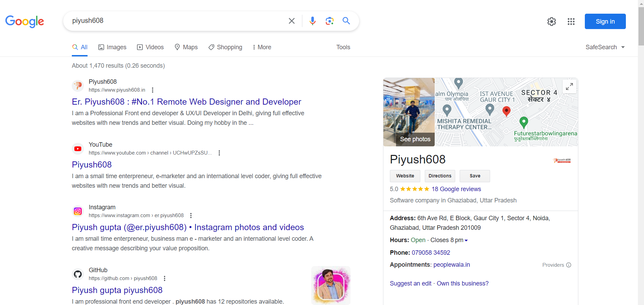This screenshot has width=644, height=305.
Task: Open Google Lens image search
Action: (329, 21)
